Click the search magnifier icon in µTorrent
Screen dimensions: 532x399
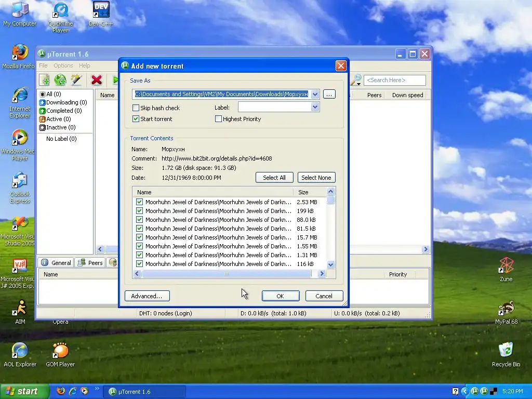[x=356, y=80]
